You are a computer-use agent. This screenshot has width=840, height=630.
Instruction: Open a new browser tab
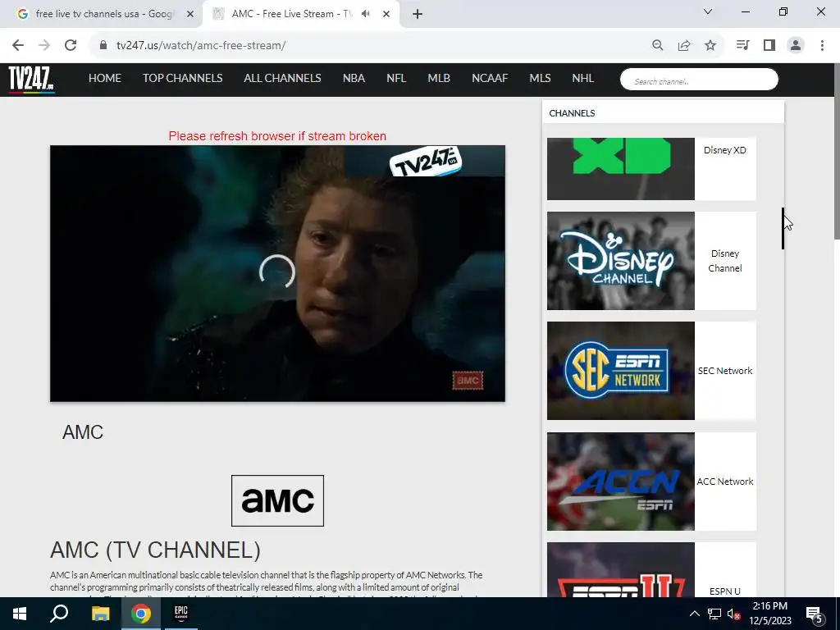click(x=418, y=14)
